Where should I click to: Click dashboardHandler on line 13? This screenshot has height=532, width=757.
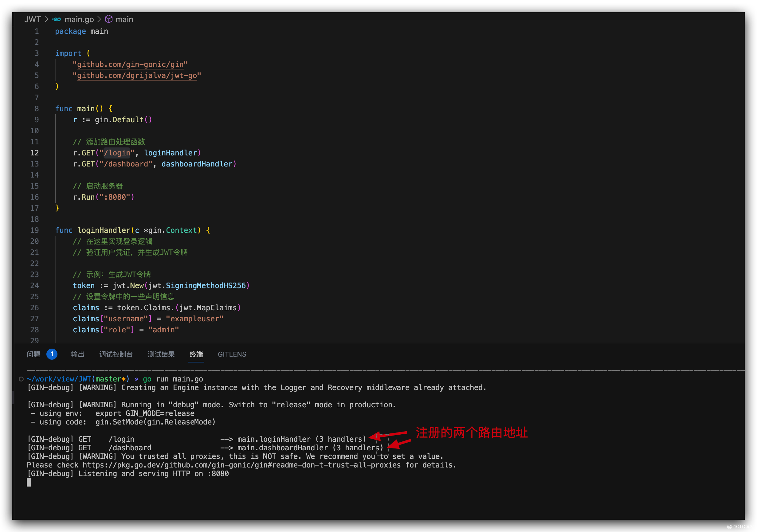tap(197, 164)
